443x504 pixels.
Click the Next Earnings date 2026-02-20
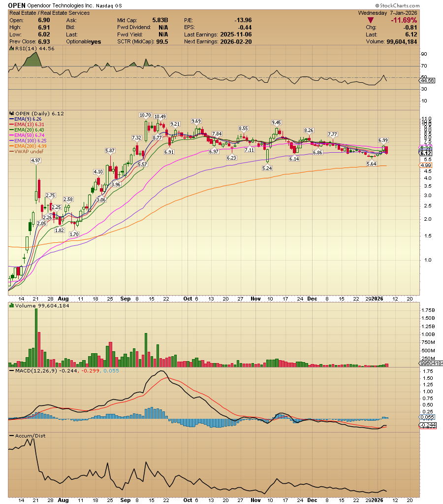[236, 42]
